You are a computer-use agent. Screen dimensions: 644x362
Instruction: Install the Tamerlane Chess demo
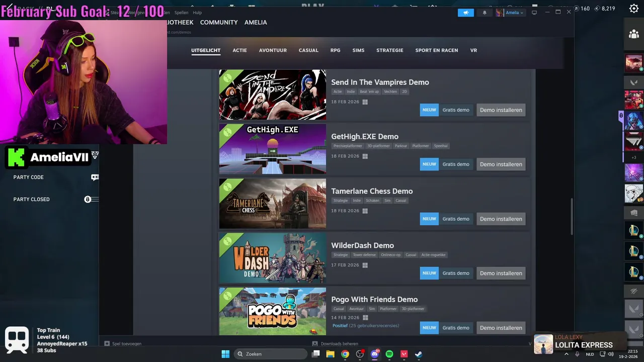(501, 219)
